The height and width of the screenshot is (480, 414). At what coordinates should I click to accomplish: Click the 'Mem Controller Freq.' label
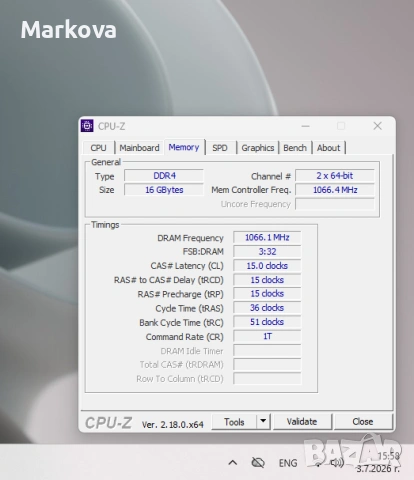[x=251, y=190]
